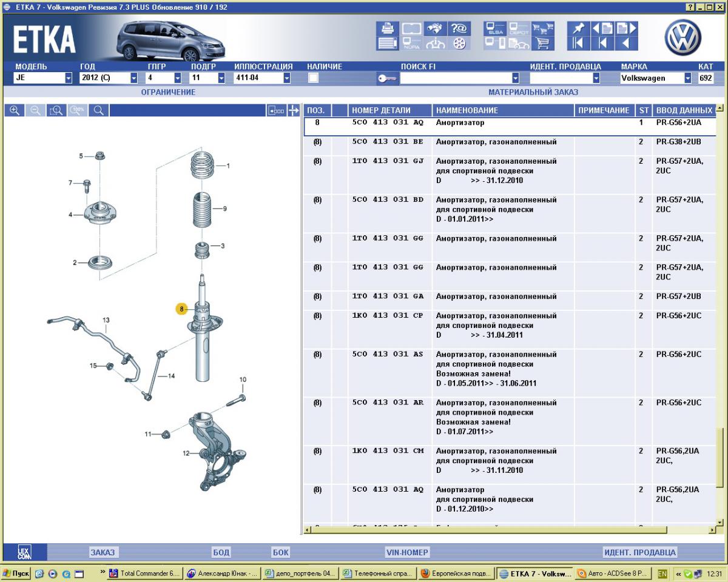Click the illustration strip selector icon
Screen dimensions: 728x582
(x=276, y=110)
